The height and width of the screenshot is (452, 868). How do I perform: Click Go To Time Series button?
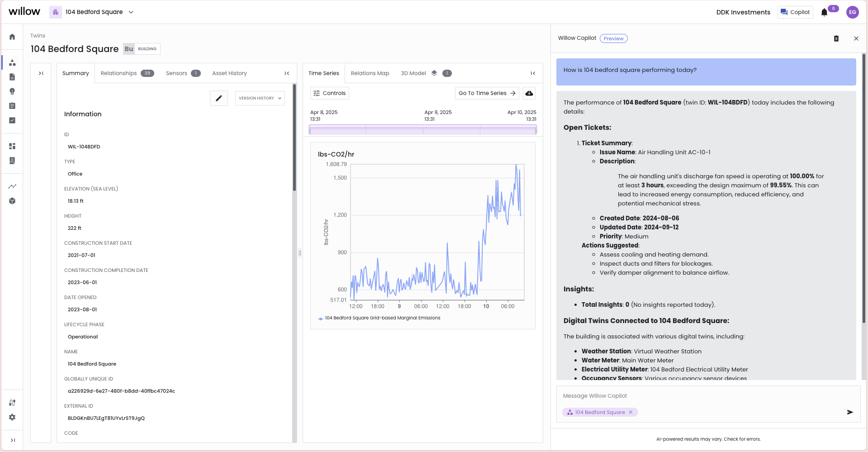[487, 93]
